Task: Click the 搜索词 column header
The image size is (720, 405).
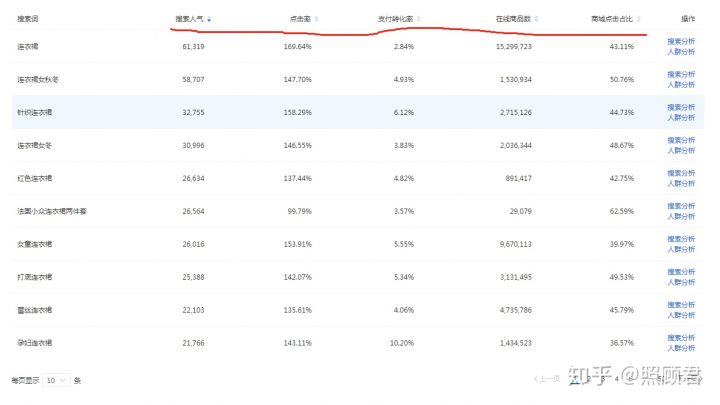Action: [x=28, y=19]
